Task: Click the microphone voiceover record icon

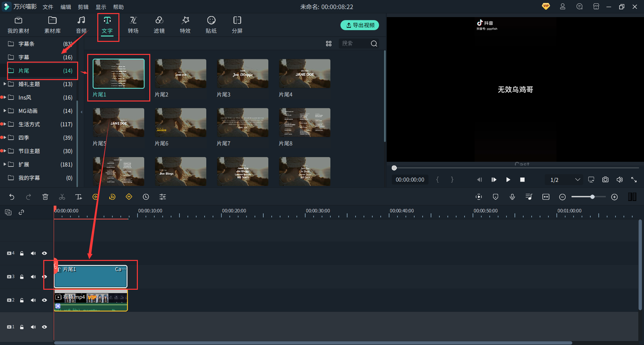Action: (x=512, y=197)
